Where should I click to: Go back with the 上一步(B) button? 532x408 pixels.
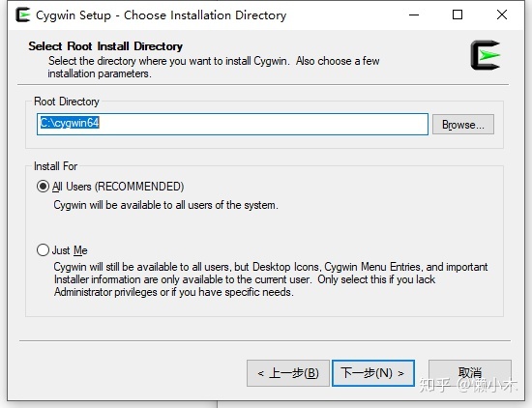click(x=288, y=373)
